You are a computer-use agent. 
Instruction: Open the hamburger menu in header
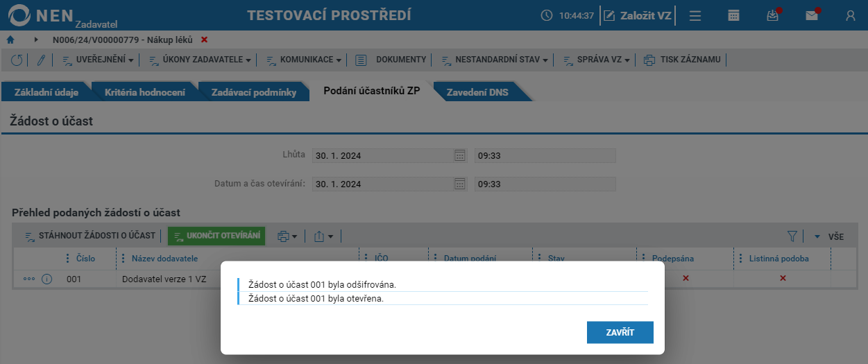coord(695,15)
